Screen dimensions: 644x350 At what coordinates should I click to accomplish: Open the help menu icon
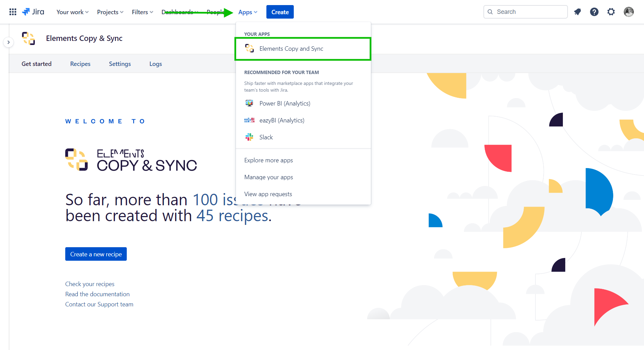594,11
